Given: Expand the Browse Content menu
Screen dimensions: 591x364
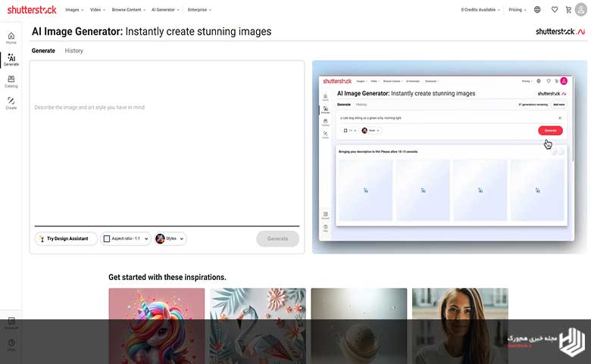Looking at the screenshot, I should click(129, 10).
